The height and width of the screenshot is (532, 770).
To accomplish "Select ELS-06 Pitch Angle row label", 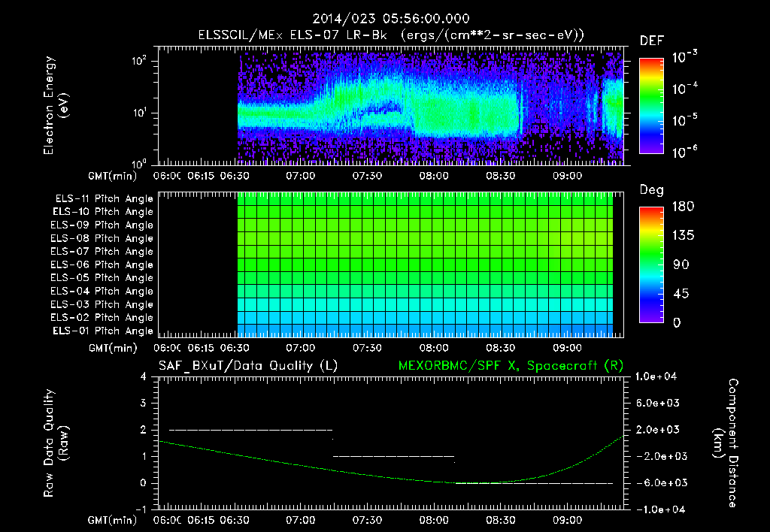I will point(102,265).
